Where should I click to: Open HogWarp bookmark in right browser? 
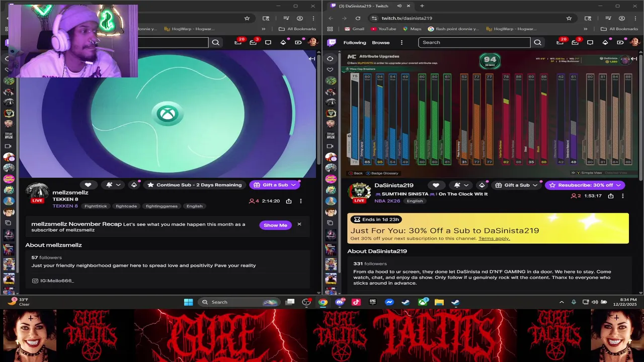[x=511, y=29]
